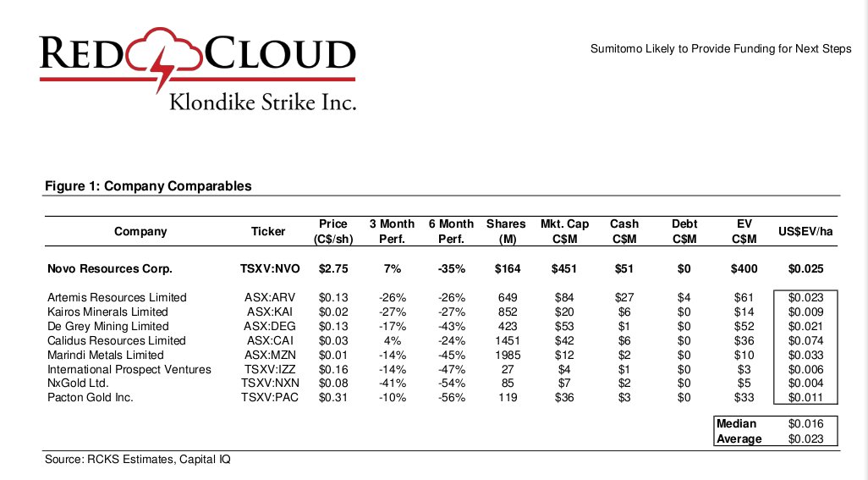Image resolution: width=868 pixels, height=480 pixels.
Task: Click the Figure 1: Company Comparables title
Action: [148, 186]
